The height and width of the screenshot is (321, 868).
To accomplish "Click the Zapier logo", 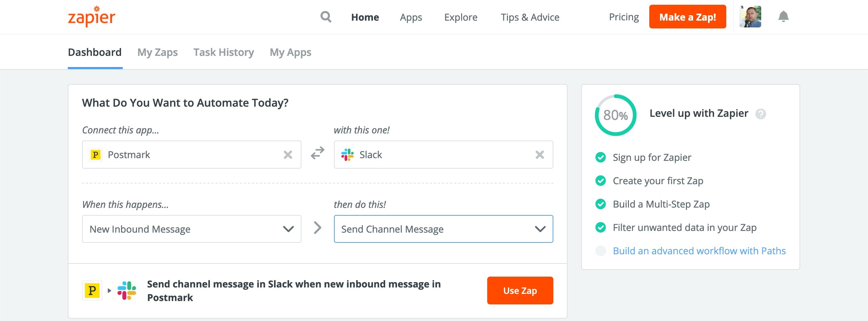I will tap(92, 17).
